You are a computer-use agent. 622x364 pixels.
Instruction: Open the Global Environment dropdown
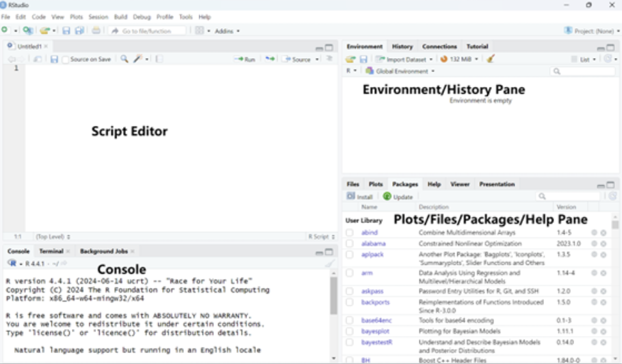tap(400, 71)
